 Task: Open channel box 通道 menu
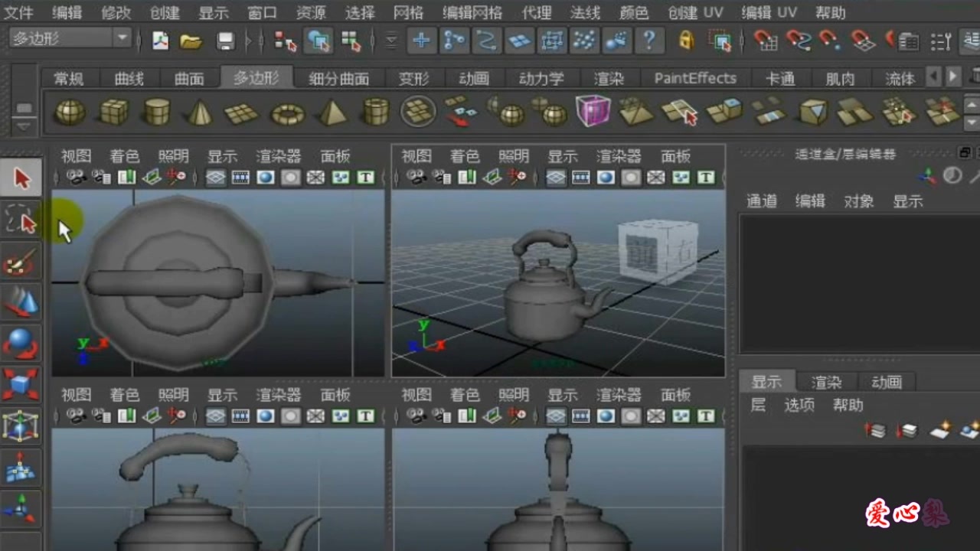(762, 201)
